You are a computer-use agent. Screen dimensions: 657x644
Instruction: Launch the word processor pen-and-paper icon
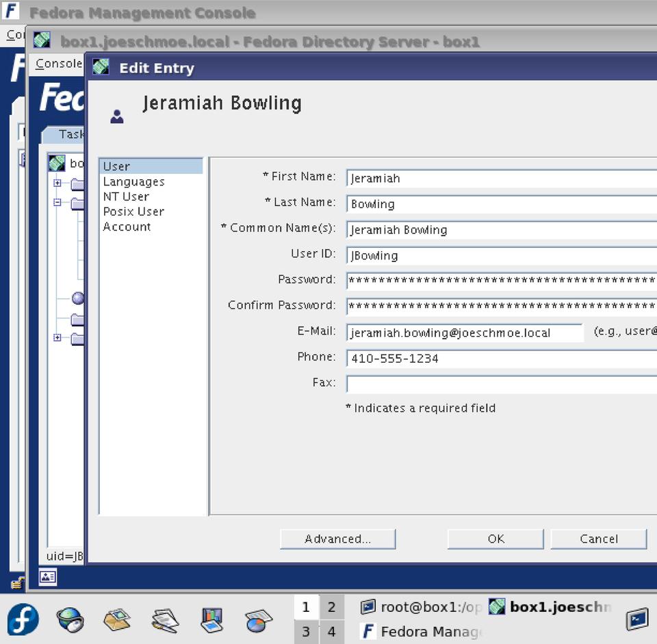point(164,620)
